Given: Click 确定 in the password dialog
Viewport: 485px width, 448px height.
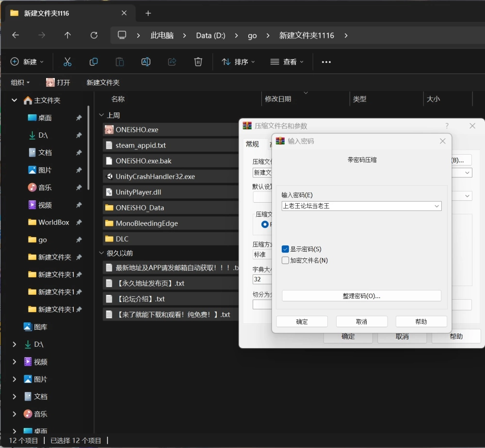Looking at the screenshot, I should [302, 321].
